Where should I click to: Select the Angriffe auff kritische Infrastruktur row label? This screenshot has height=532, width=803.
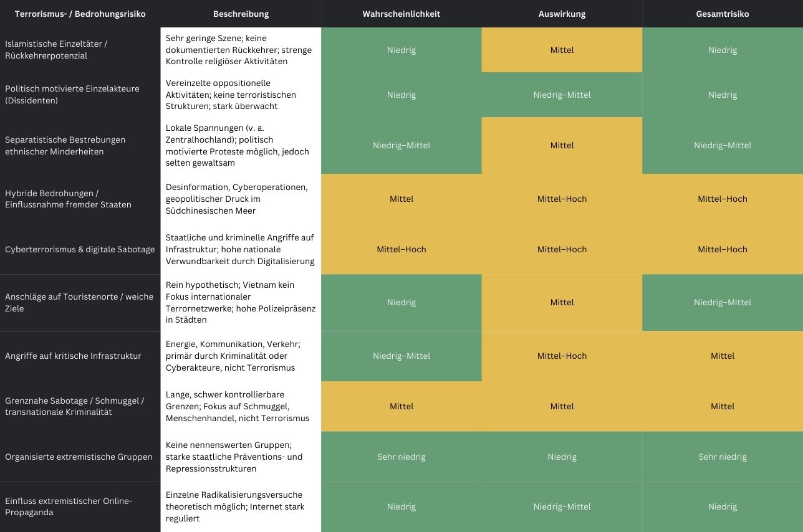pos(73,356)
